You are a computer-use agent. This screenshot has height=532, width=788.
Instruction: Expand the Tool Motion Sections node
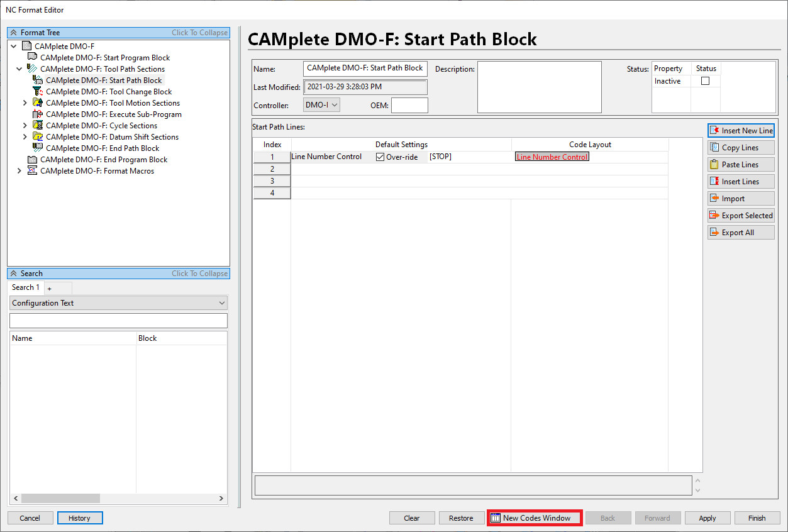coord(25,103)
